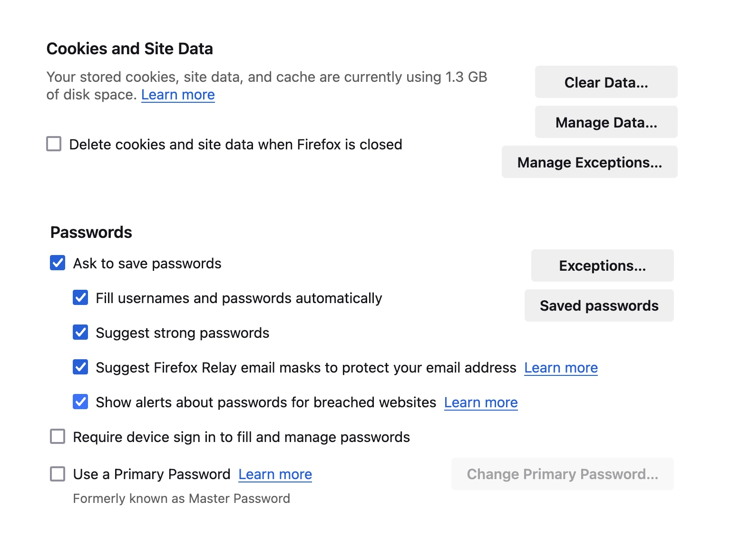
Task: Open Learn more about breached website alerts
Action: [480, 402]
